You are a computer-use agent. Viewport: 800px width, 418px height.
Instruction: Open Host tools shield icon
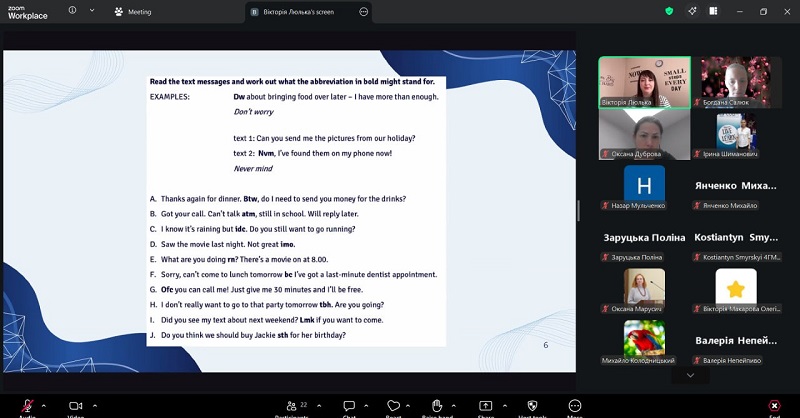click(530, 405)
